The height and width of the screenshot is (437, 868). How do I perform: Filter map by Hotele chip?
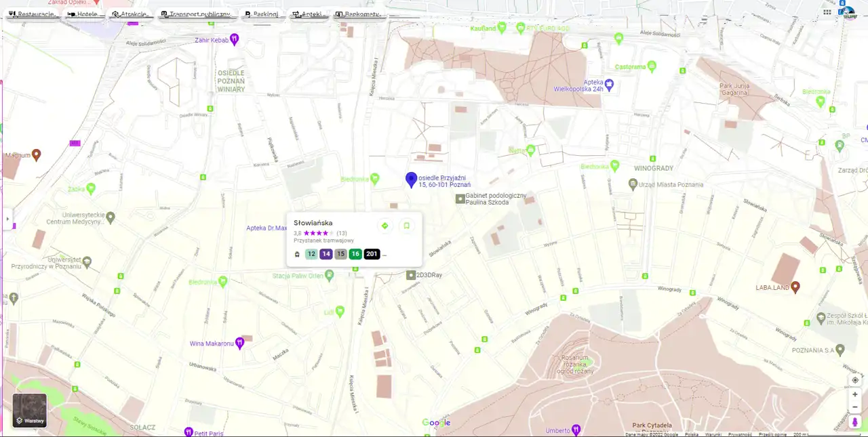83,14
